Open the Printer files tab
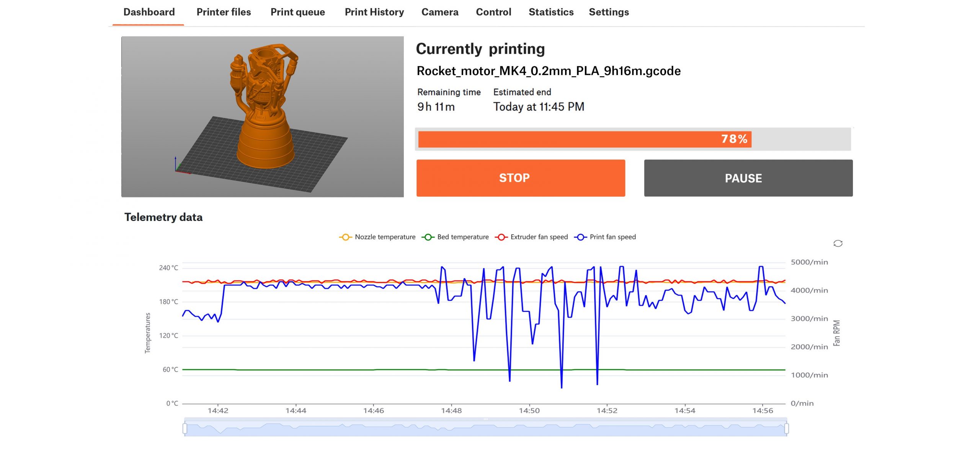 224,12
